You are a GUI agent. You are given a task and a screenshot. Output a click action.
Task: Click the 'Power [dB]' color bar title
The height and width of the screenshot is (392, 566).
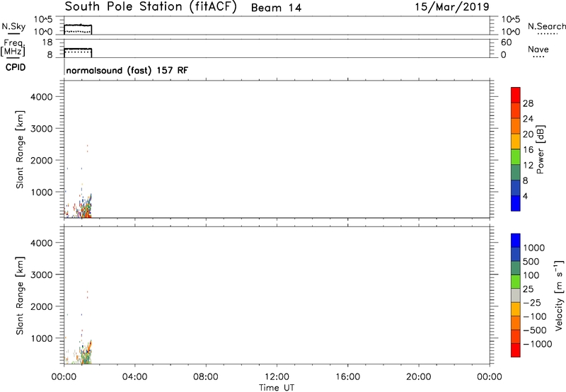point(541,149)
